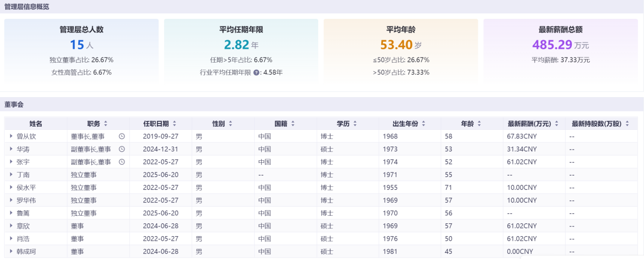Click the 最新薪酬总额 summary card
The height and width of the screenshot is (259, 644).
[560, 52]
